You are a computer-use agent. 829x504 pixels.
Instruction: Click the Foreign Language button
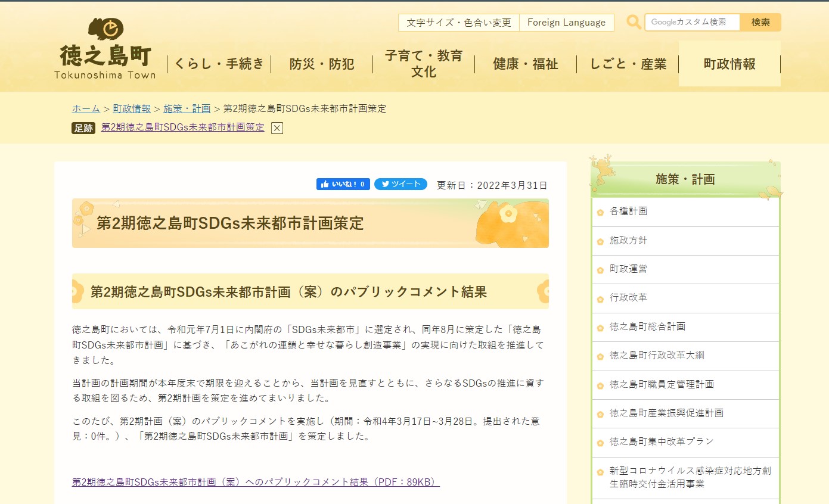click(x=566, y=22)
